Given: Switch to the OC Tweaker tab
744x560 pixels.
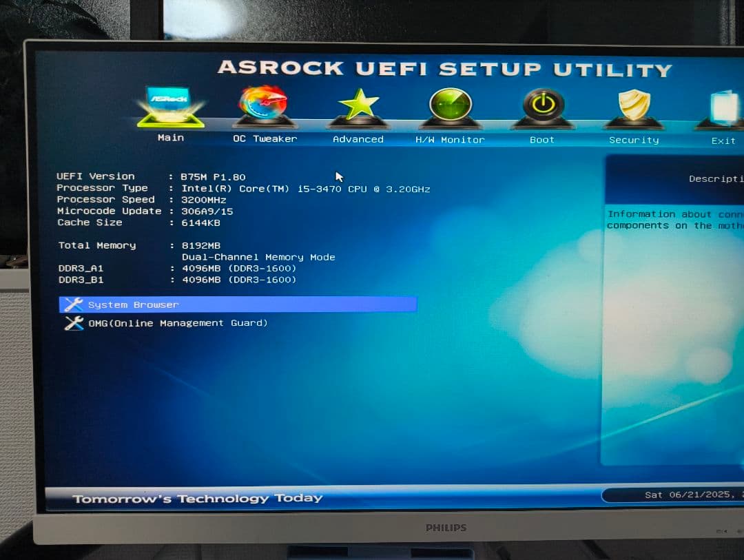Looking at the screenshot, I should [x=264, y=138].
